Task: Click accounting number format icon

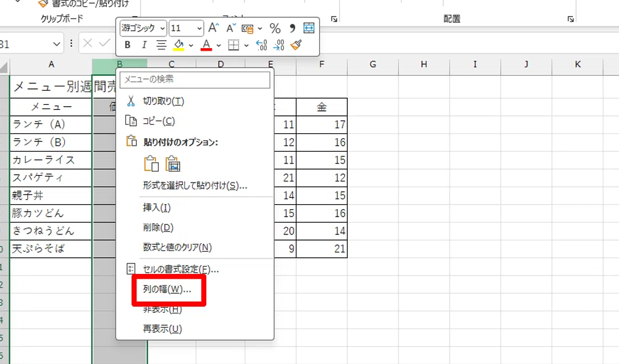Action: point(248,28)
